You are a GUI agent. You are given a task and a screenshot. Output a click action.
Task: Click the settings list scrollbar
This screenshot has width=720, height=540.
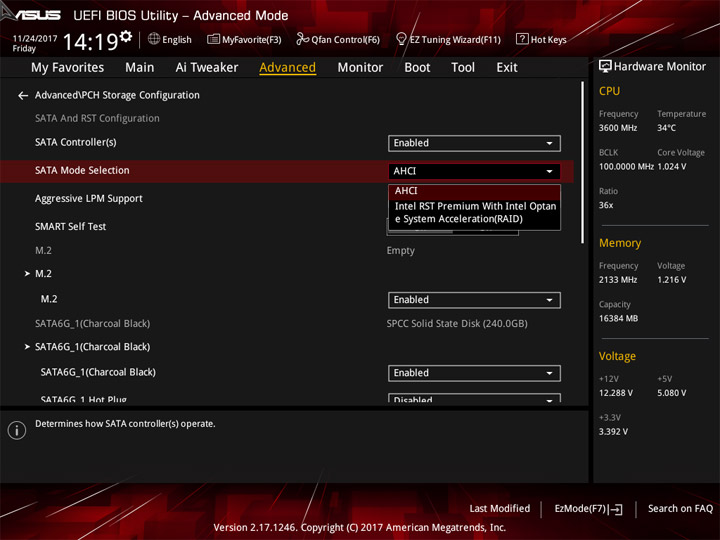click(582, 163)
